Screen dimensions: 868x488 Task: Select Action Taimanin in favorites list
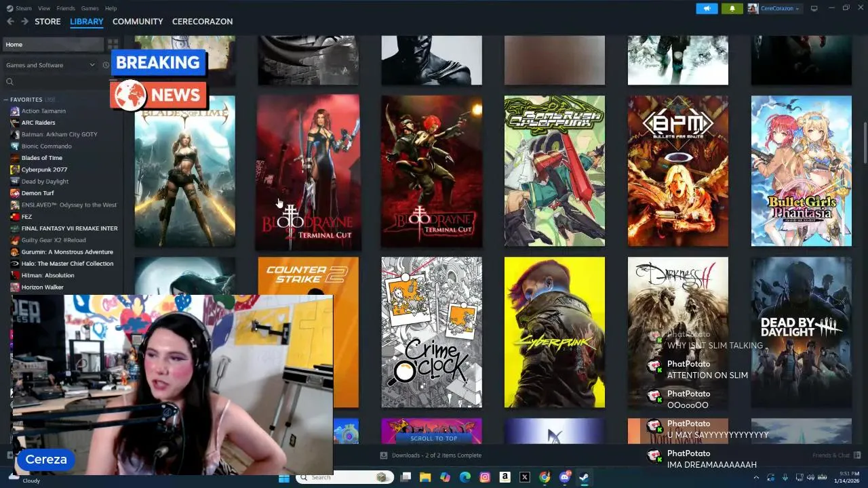pyautogui.click(x=43, y=111)
